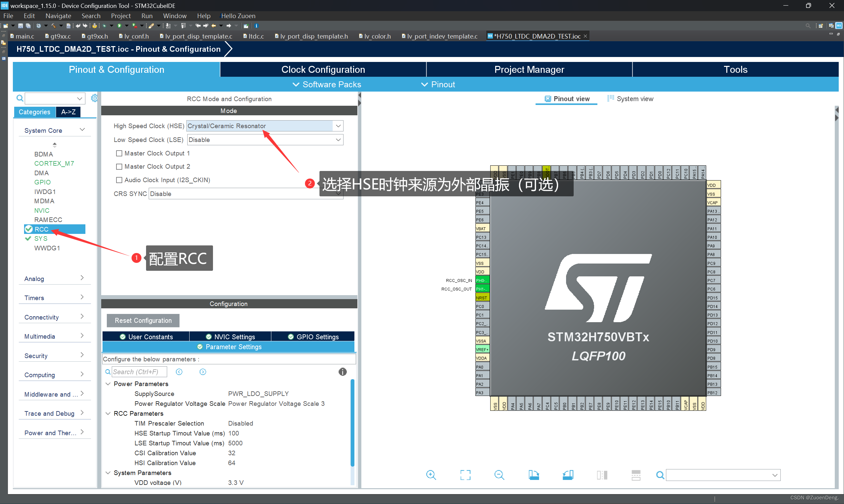The image size is (844, 504).
Task: Zoom in on the pinout chip view
Action: [431, 475]
